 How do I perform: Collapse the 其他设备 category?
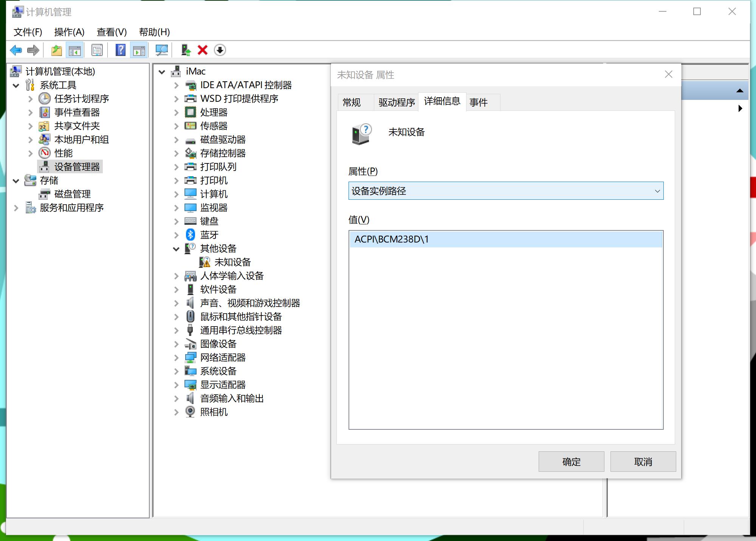click(176, 249)
